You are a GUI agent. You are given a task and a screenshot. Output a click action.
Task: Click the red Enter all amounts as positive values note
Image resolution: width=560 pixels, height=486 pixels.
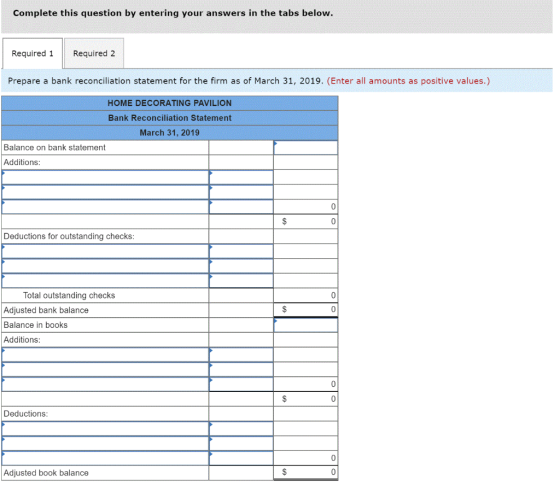click(408, 81)
